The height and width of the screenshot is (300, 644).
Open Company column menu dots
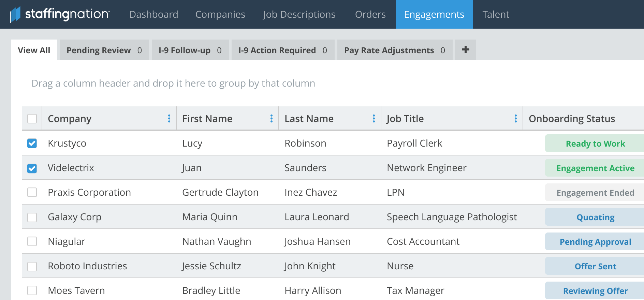pos(169,118)
